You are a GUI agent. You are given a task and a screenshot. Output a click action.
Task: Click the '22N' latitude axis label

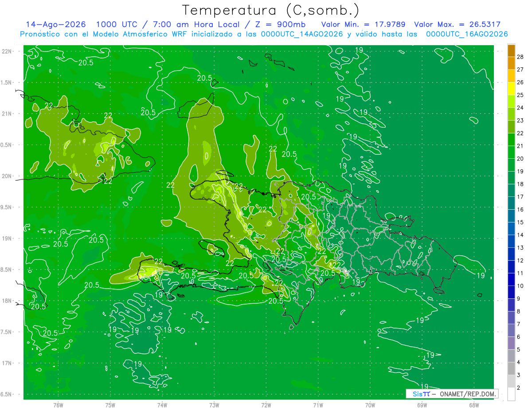point(7,51)
